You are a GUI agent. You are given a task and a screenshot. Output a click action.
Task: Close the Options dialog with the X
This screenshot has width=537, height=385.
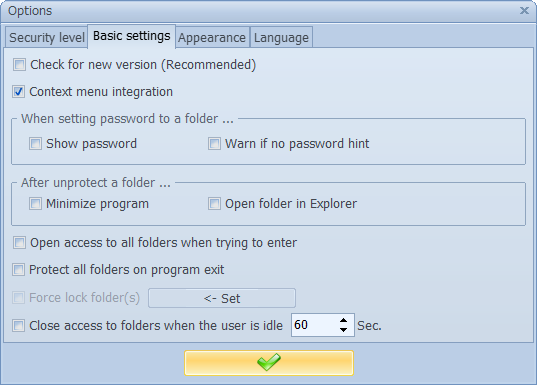(524, 11)
